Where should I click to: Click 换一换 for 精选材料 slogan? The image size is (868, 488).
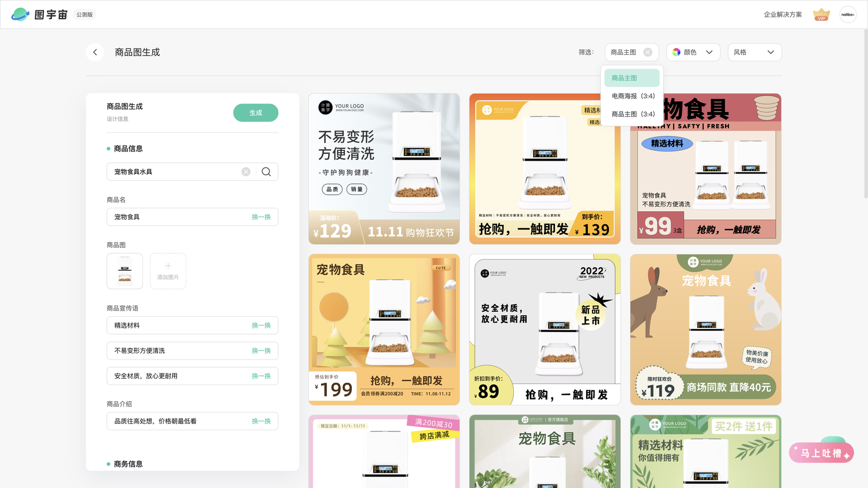pyautogui.click(x=261, y=326)
